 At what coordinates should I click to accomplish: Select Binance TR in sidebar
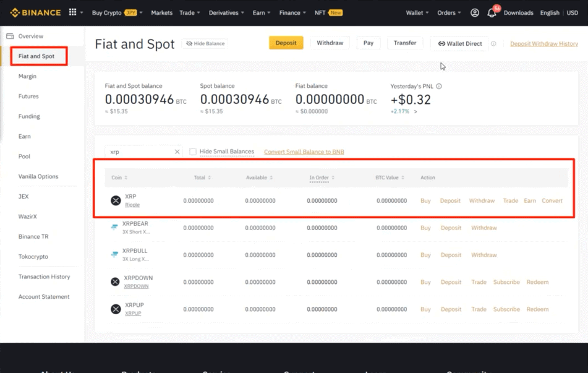[x=33, y=236]
